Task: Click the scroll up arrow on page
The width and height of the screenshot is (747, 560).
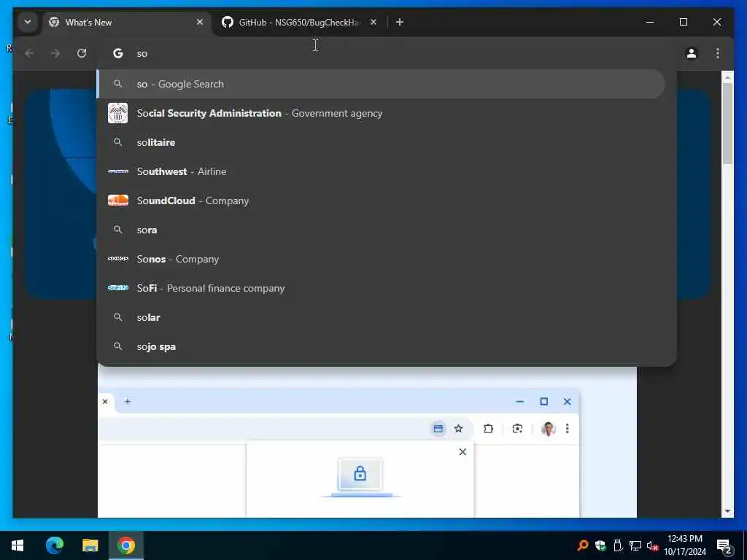Action: coord(727,77)
